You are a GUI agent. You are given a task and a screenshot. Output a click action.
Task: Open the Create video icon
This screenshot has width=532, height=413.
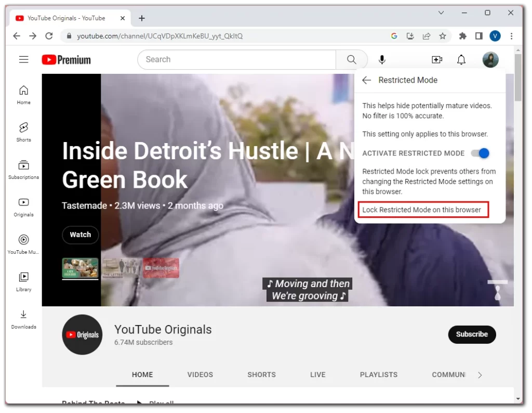(436, 60)
